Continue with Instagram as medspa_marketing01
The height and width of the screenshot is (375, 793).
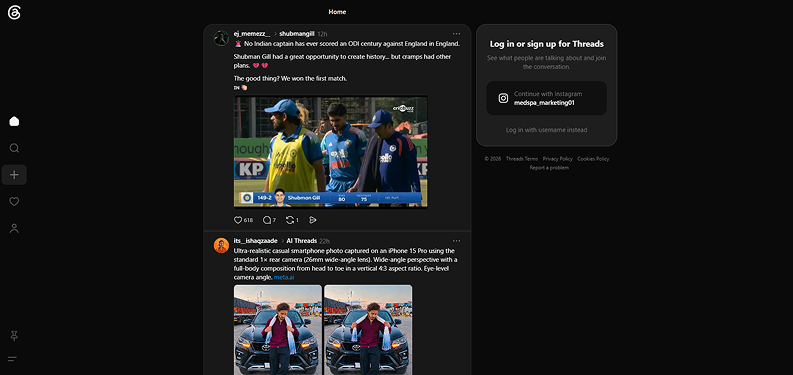(x=547, y=98)
